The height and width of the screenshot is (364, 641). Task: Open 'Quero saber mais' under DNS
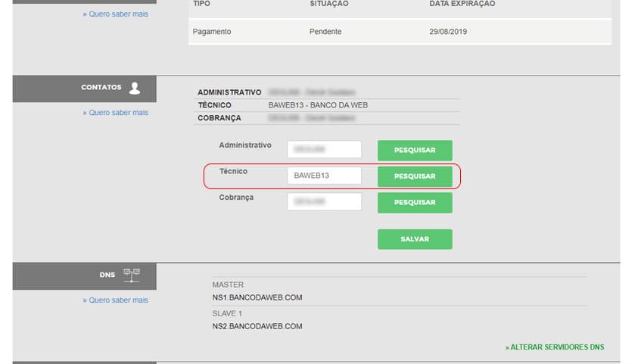coord(115,300)
